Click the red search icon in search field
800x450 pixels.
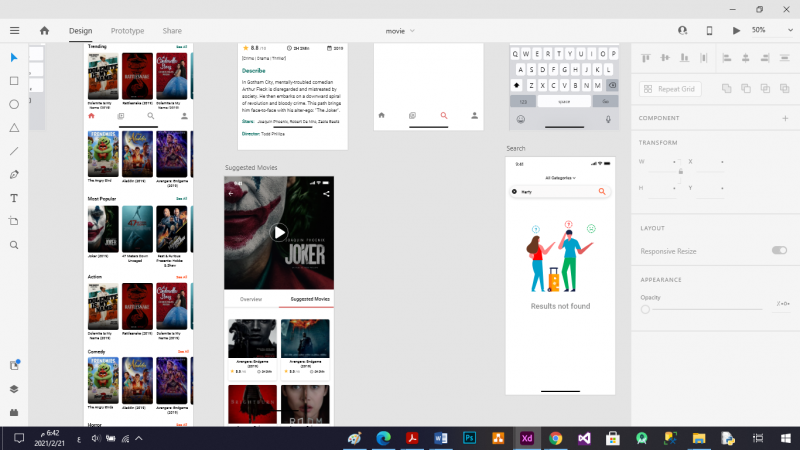coord(602,191)
